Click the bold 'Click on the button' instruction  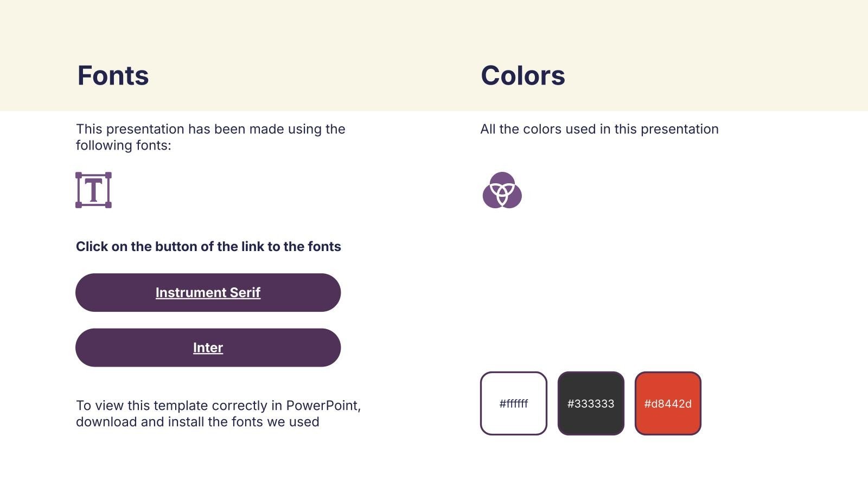coord(208,247)
